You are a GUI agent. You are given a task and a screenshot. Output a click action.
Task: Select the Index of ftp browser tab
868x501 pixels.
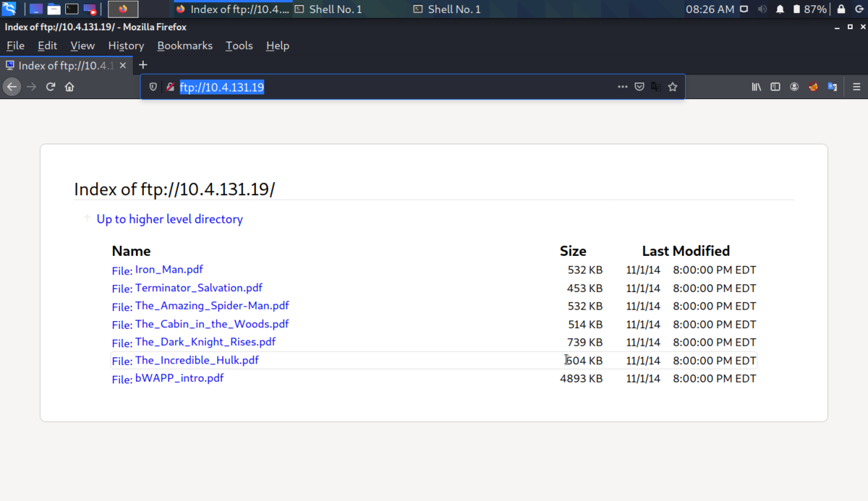tap(67, 65)
